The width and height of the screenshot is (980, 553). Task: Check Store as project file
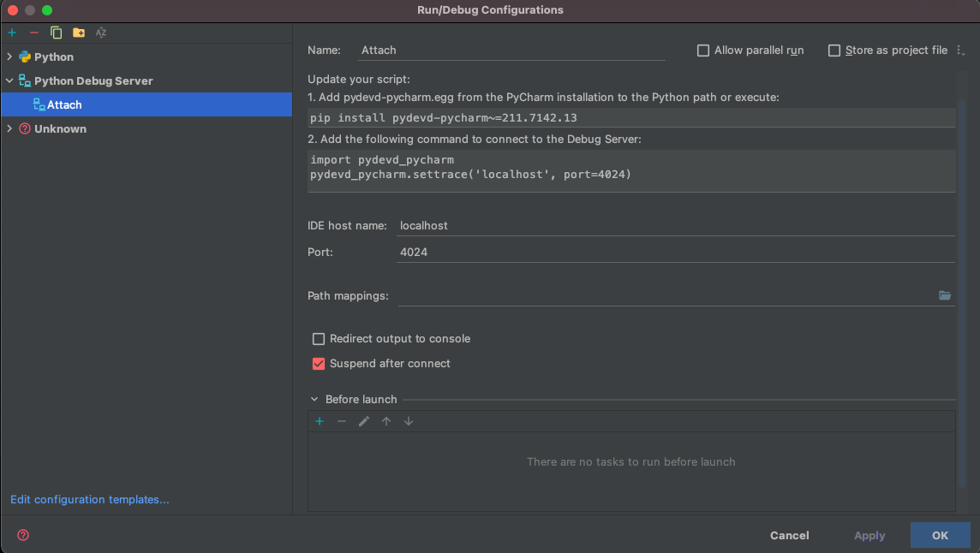(x=834, y=50)
